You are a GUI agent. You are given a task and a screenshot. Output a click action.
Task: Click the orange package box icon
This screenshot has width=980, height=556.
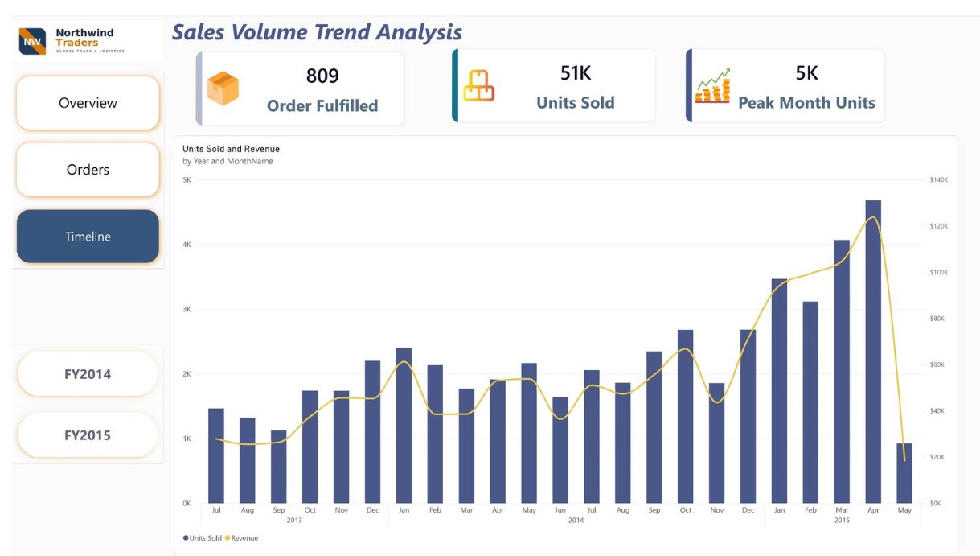[223, 89]
